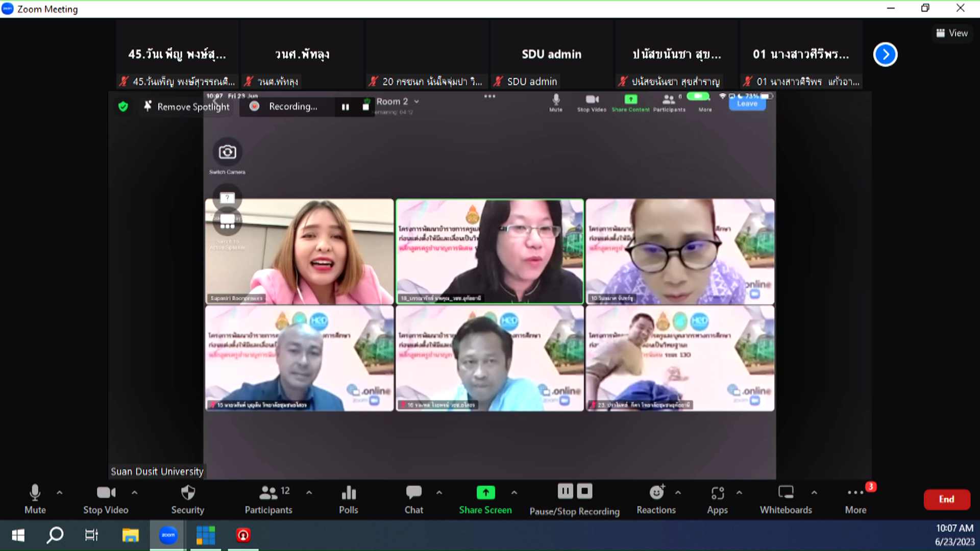Select participant tile 45.วันเพ็ญ
Image resolution: width=980 pixels, height=551 pixels.
[177, 55]
